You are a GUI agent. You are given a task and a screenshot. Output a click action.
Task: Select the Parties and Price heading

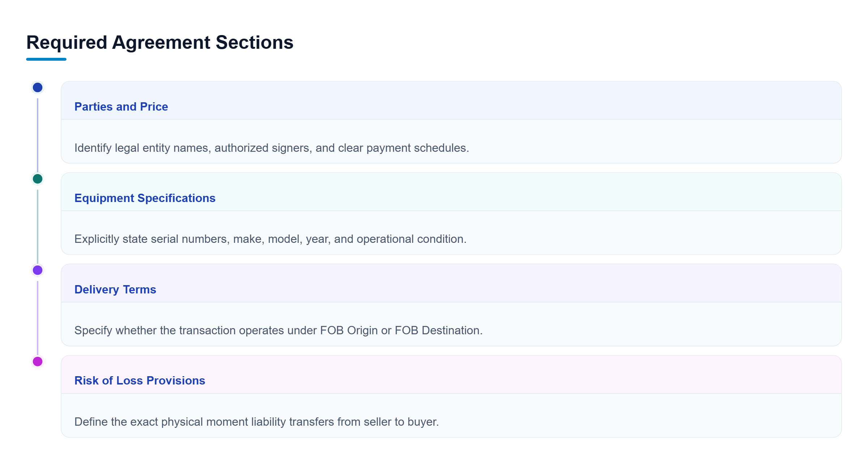click(x=121, y=107)
